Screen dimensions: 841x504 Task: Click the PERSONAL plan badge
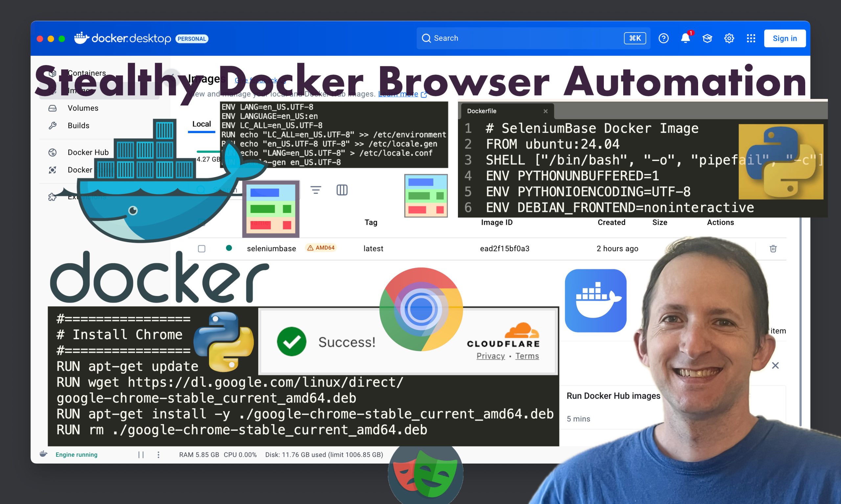tap(192, 39)
